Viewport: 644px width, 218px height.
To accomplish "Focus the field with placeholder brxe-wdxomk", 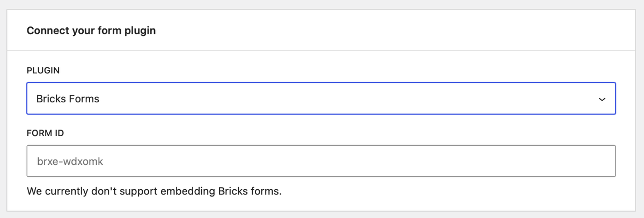I will (x=321, y=161).
